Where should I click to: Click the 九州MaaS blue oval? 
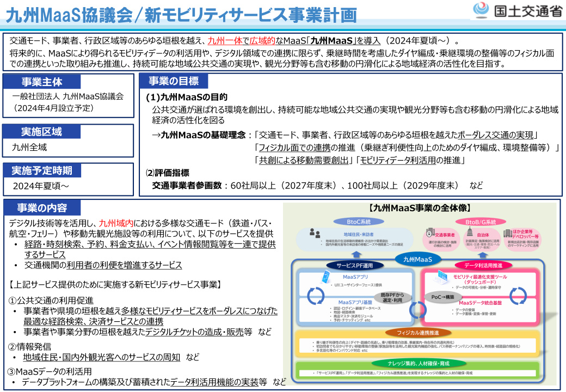click(x=417, y=259)
